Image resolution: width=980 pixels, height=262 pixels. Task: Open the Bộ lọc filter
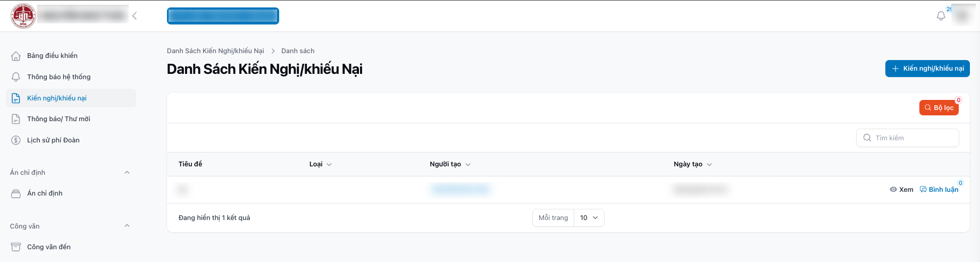939,108
